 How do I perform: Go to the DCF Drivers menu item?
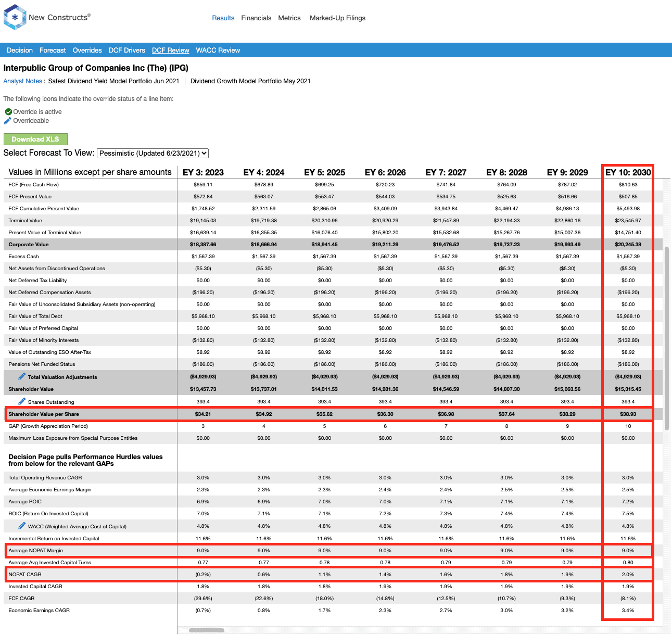[127, 50]
